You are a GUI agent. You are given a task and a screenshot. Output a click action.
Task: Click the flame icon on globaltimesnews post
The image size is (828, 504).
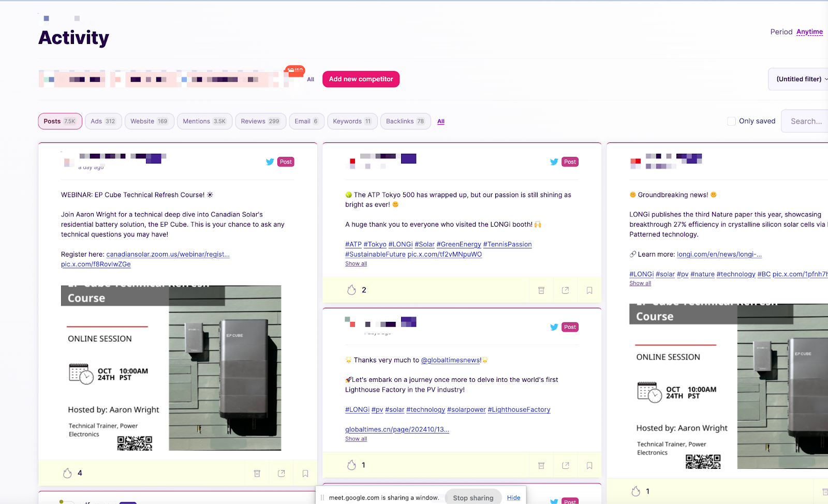click(351, 465)
